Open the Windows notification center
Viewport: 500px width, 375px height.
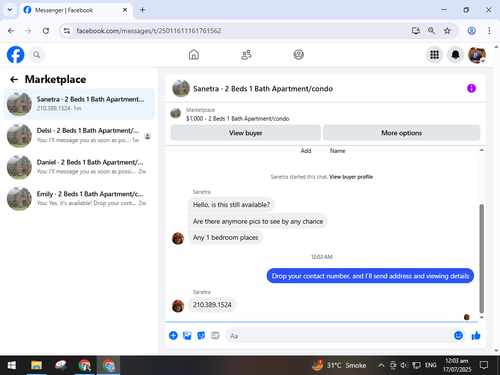484,365
